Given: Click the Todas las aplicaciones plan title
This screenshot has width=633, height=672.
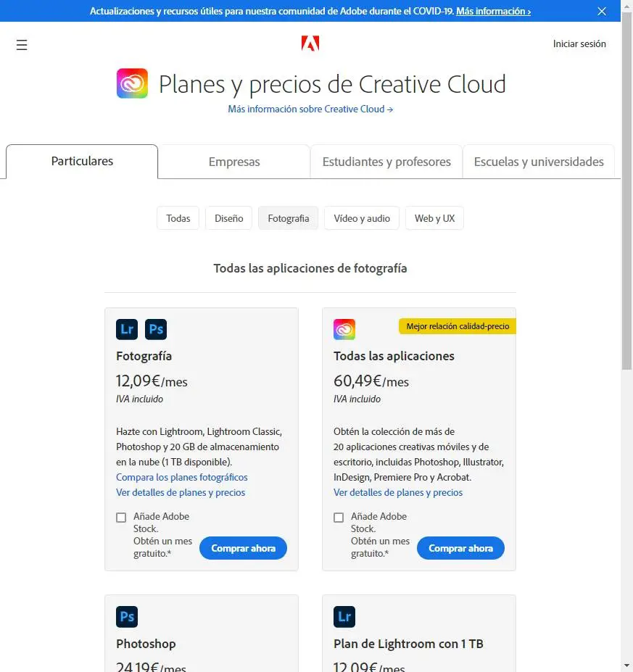Looking at the screenshot, I should pos(394,356).
